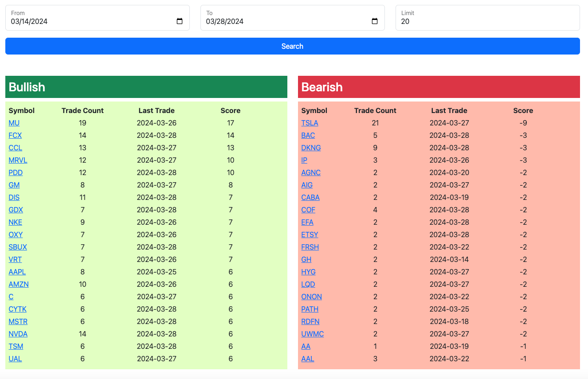Open the UWMC symbol link
588x379 pixels.
click(x=313, y=334)
